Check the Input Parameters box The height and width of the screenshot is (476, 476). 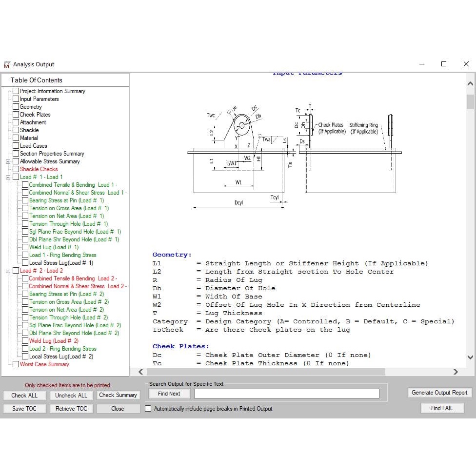pos(16,99)
